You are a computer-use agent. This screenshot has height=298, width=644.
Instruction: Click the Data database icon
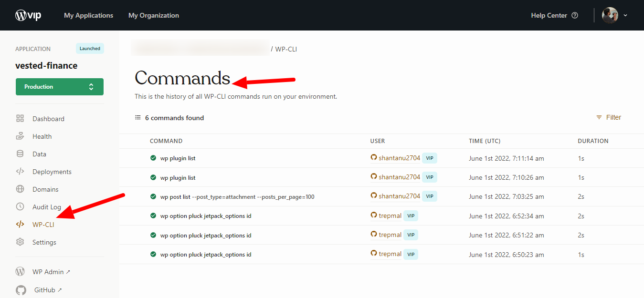click(x=20, y=154)
